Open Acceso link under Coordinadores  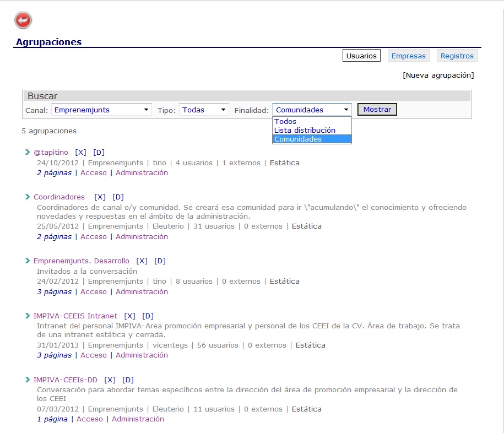(x=94, y=236)
